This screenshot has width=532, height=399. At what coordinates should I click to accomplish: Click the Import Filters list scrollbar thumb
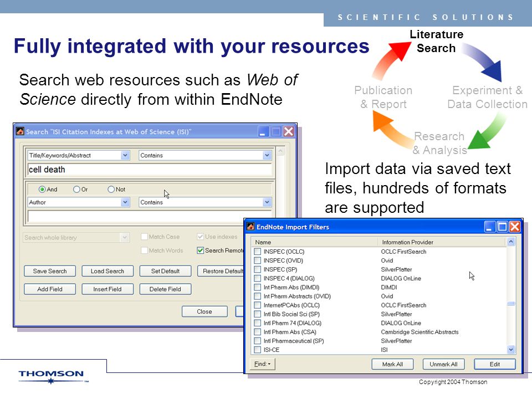511,304
